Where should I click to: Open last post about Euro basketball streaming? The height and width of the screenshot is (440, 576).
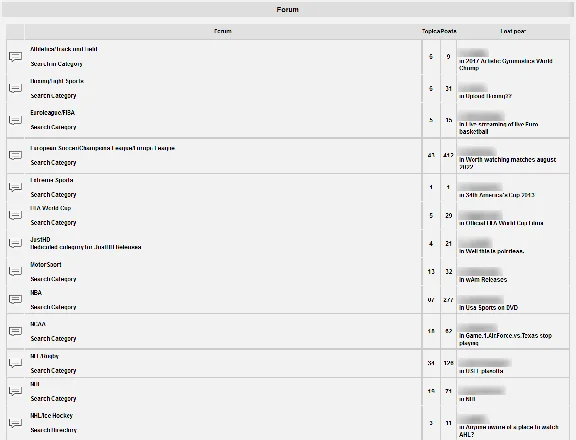[x=498, y=128]
